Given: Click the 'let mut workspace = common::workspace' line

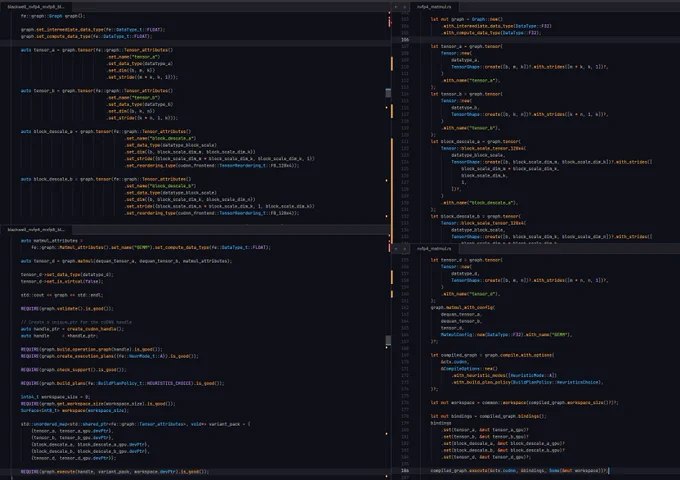Looking at the screenshot, I should coord(524,403).
